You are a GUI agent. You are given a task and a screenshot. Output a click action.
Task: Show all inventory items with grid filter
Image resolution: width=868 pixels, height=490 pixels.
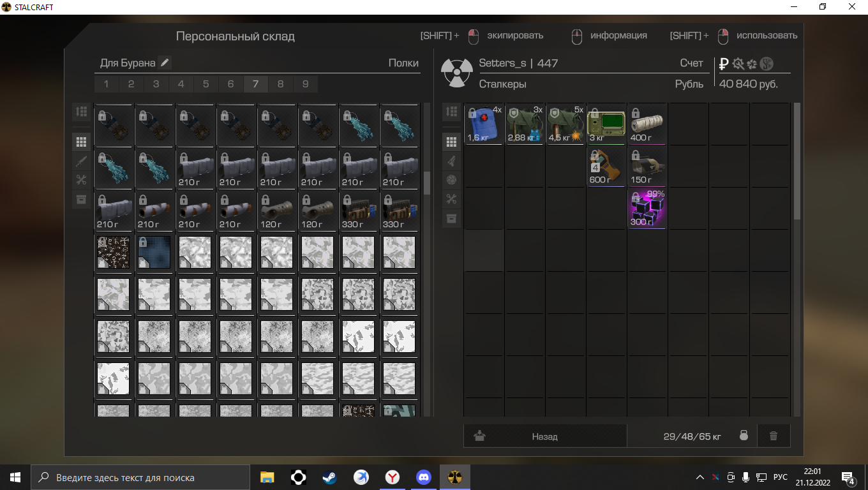click(x=452, y=142)
